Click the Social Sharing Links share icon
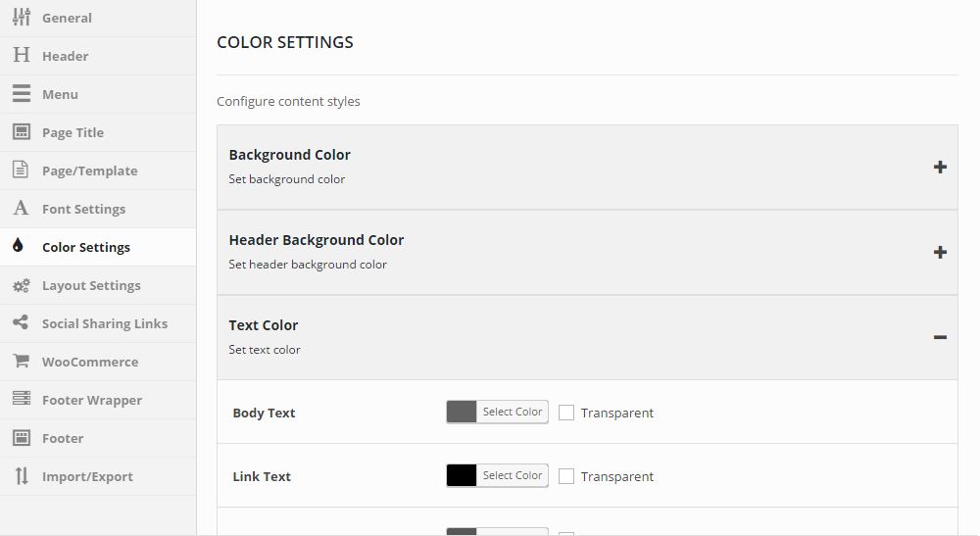Screen dimensions: 980x536 click(x=21, y=322)
